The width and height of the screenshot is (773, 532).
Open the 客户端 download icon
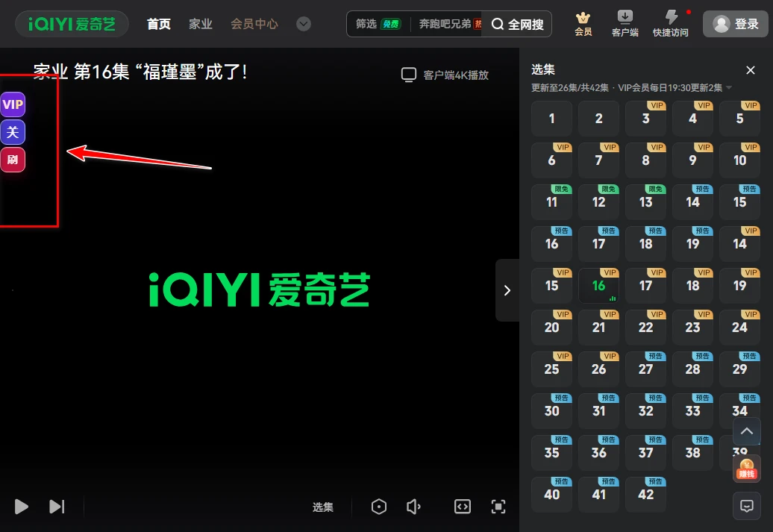[625, 24]
